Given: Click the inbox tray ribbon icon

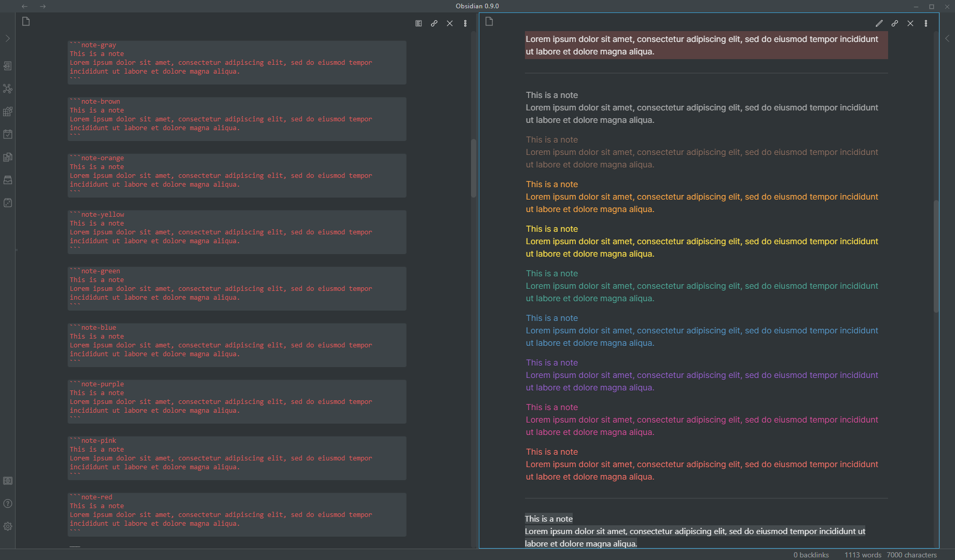Looking at the screenshot, I should (x=8, y=180).
